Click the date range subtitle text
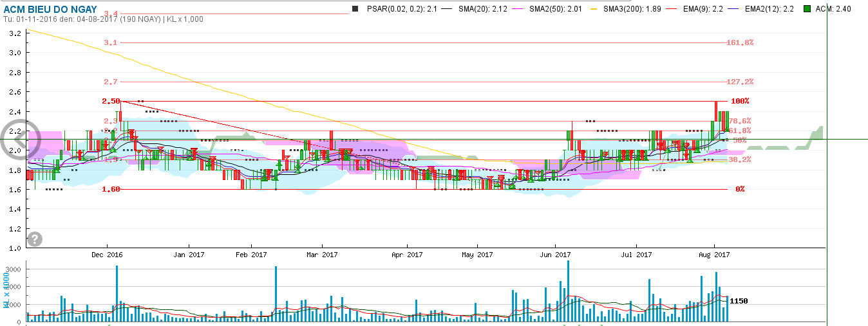The image size is (868, 326). [103, 19]
